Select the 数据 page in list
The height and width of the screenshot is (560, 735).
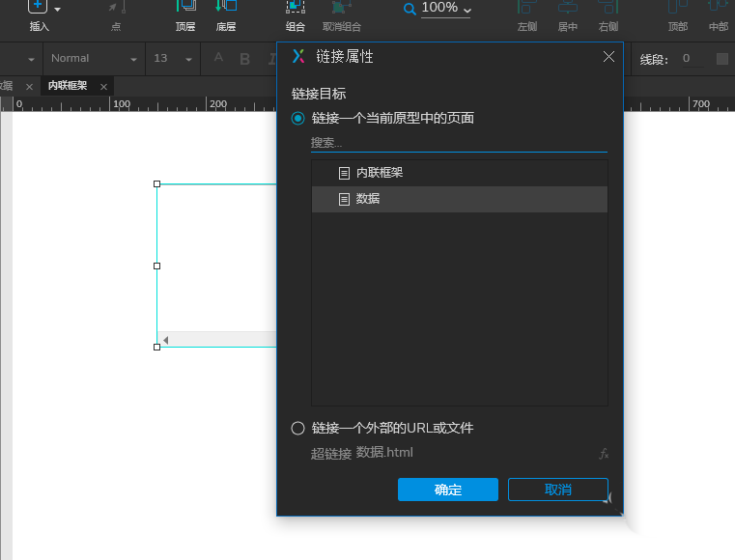460,199
